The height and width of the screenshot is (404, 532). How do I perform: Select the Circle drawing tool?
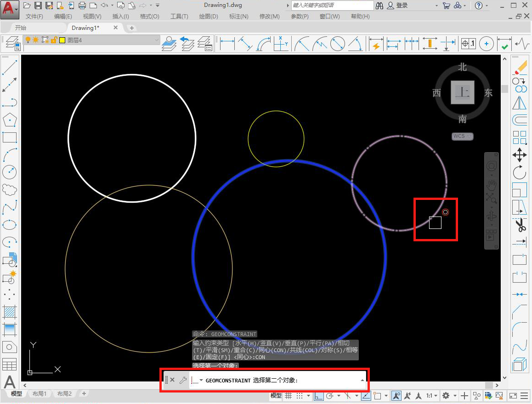[x=10, y=172]
